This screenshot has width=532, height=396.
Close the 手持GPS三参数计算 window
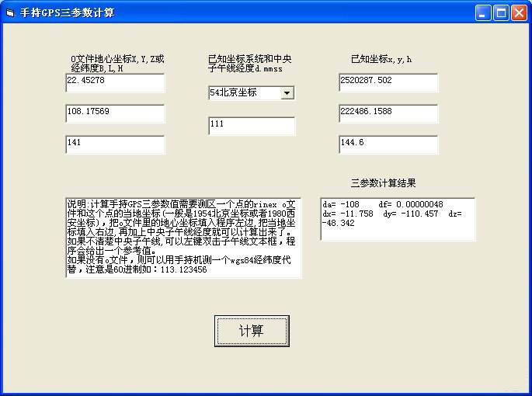[519, 12]
